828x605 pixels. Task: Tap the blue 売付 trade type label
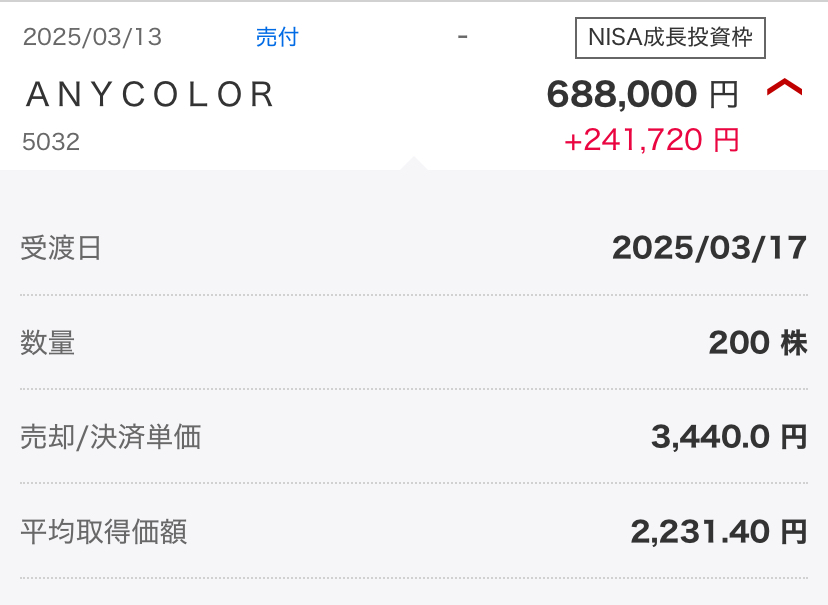click(277, 38)
